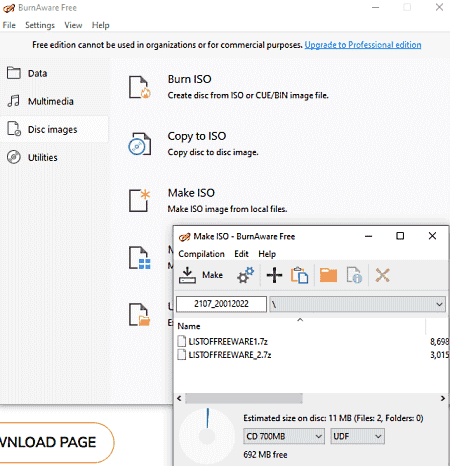The image size is (450, 466).
Task: Remove item with the orange X icon
Action: click(382, 275)
